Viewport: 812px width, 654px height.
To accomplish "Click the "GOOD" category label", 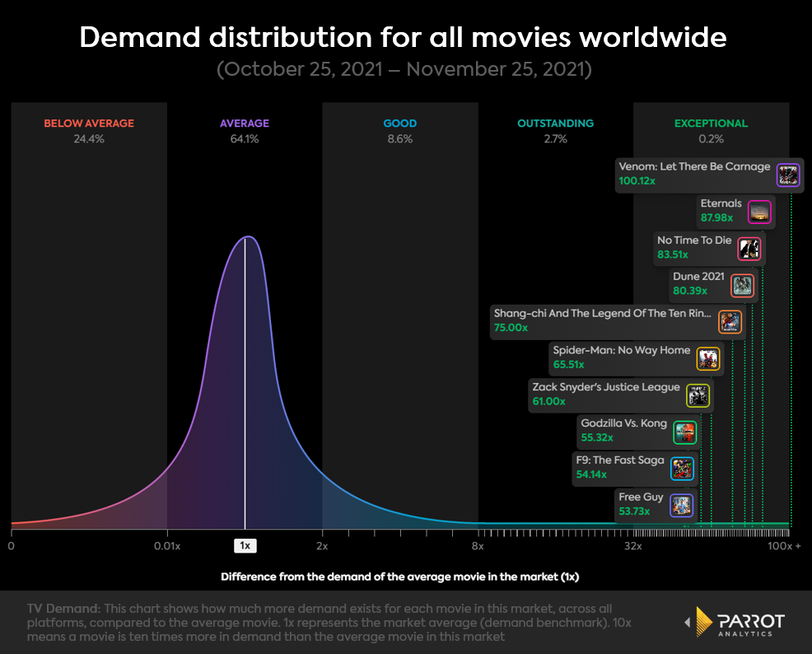I will point(399,124).
